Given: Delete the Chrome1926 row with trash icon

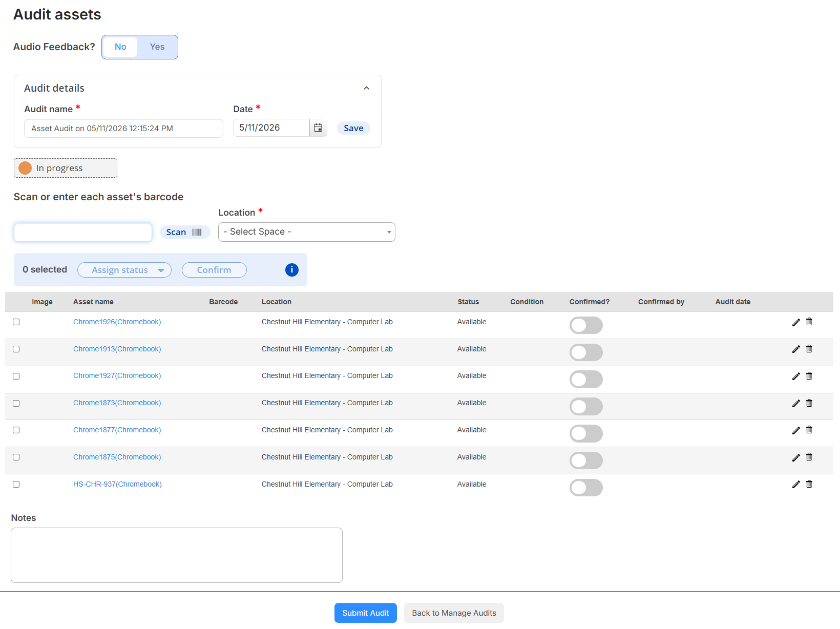Looking at the screenshot, I should (x=809, y=322).
